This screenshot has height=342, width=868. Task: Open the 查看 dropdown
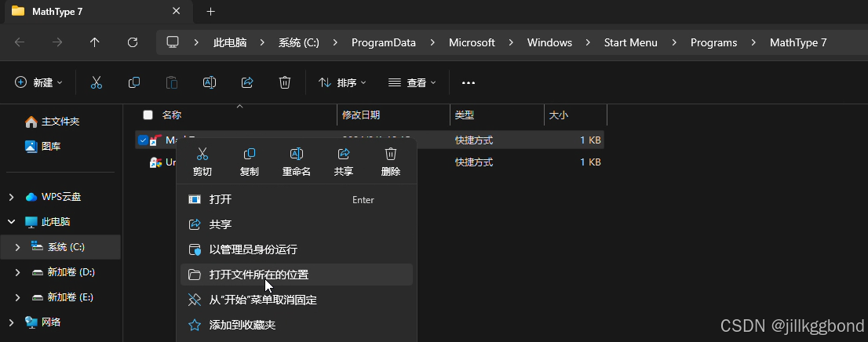click(x=412, y=83)
